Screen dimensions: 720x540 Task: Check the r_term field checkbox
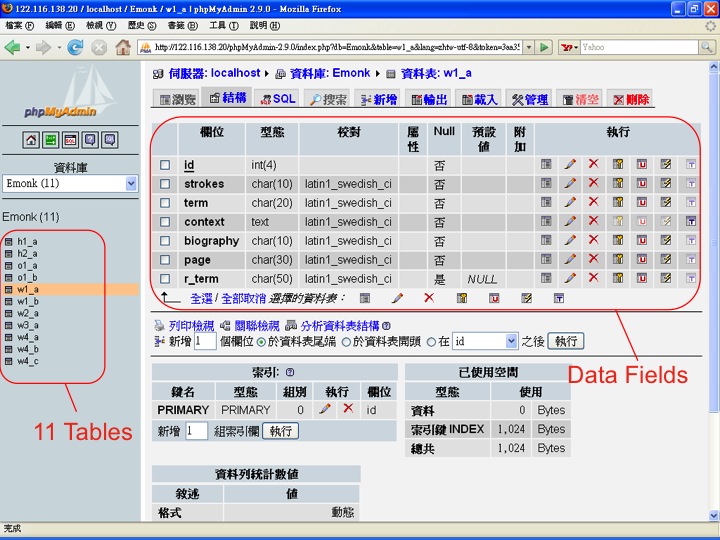pyautogui.click(x=165, y=279)
